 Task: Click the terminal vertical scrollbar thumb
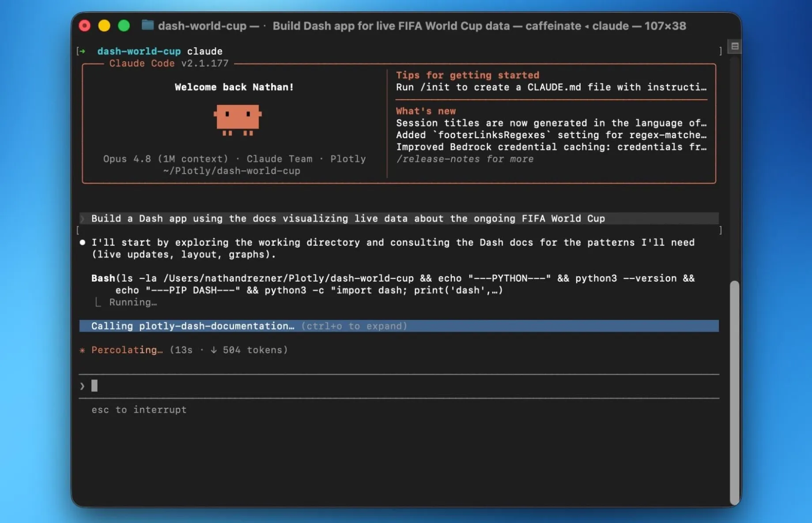click(734, 392)
